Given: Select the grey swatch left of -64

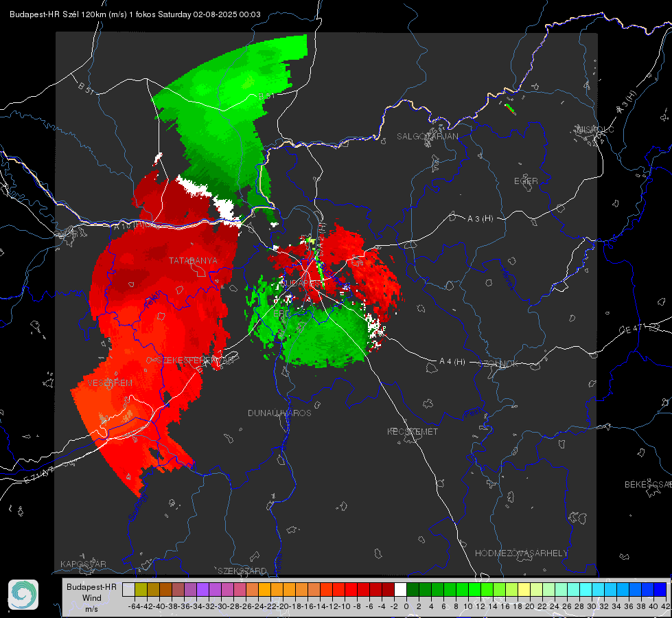Looking at the screenshot, I should (x=128, y=590).
